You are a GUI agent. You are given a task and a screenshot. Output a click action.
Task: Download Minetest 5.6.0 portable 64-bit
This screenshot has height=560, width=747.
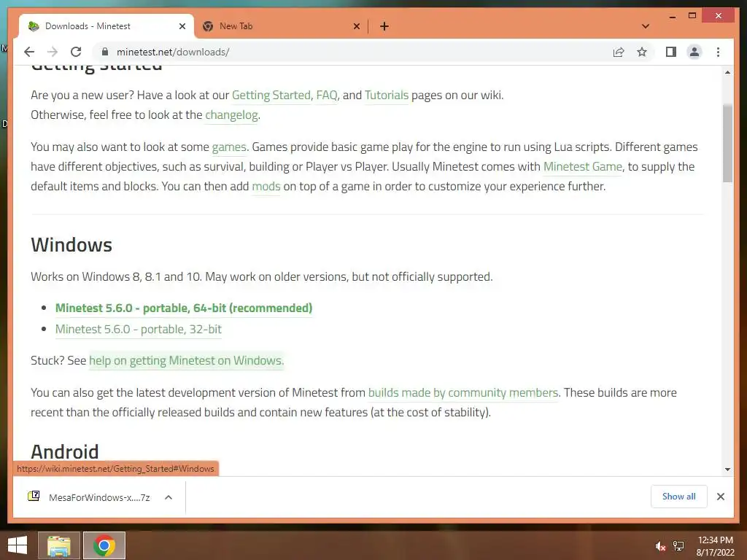pos(184,308)
